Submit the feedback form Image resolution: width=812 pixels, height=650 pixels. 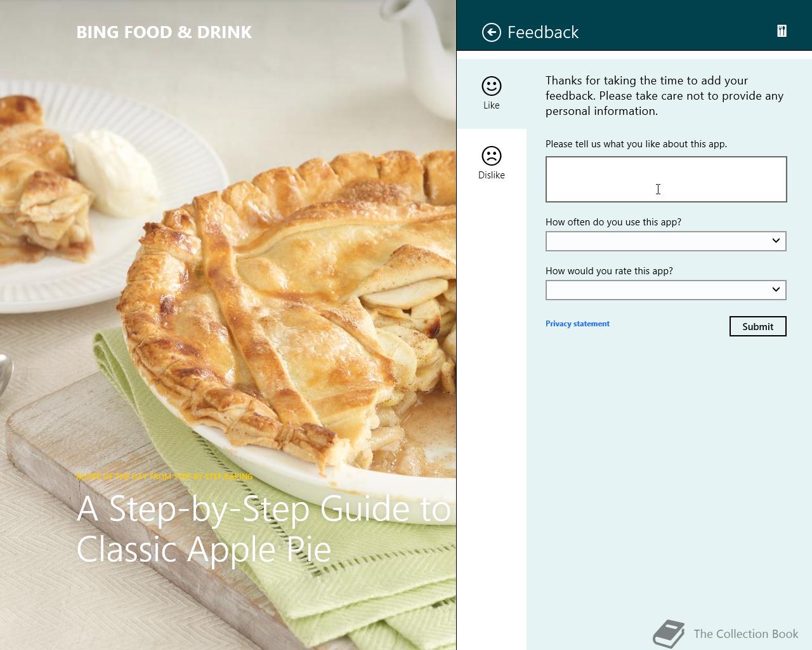tap(758, 326)
